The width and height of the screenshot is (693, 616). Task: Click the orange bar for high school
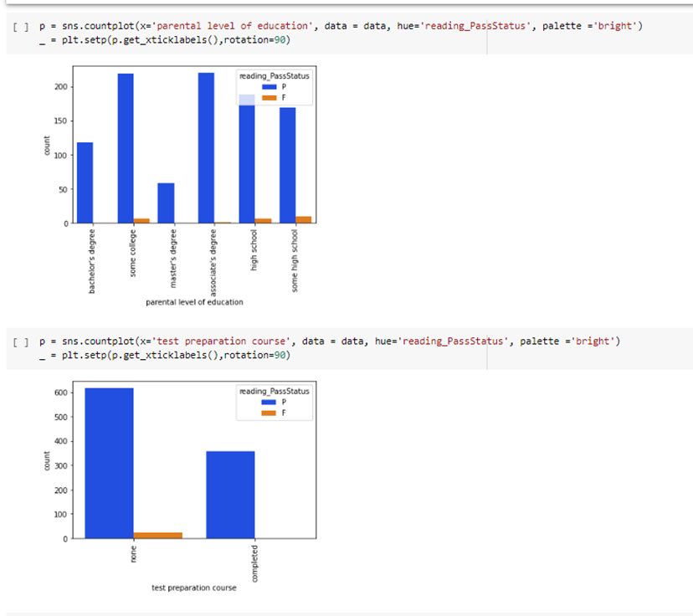coord(263,220)
